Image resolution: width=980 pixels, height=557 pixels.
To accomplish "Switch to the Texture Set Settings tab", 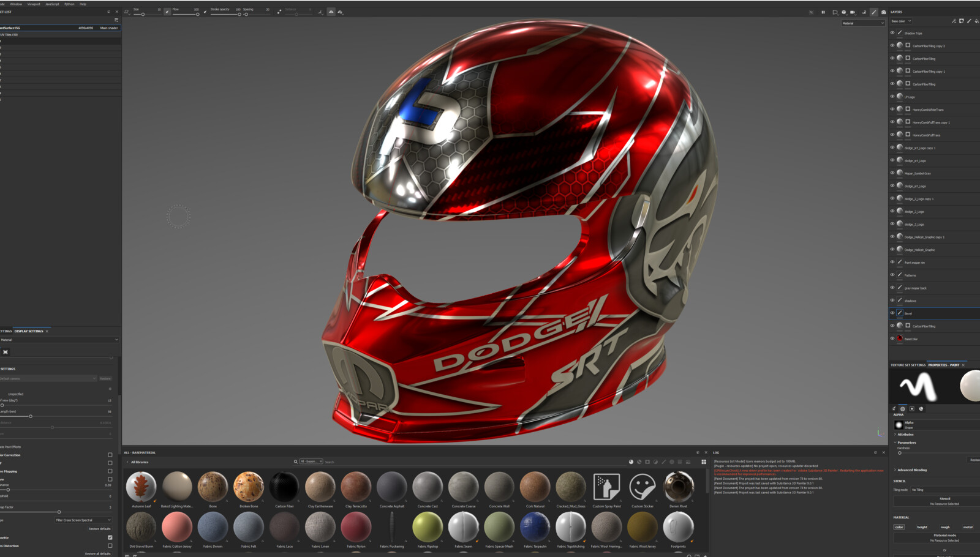I will (x=908, y=365).
